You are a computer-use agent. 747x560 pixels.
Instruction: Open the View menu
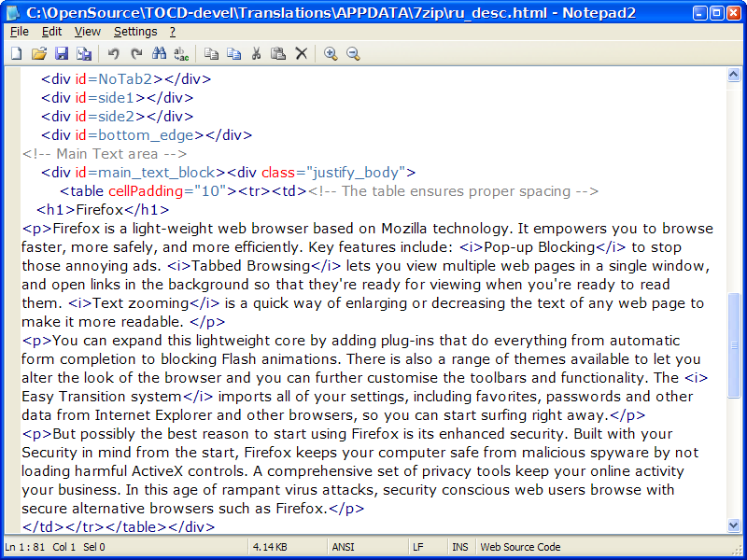pyautogui.click(x=87, y=32)
